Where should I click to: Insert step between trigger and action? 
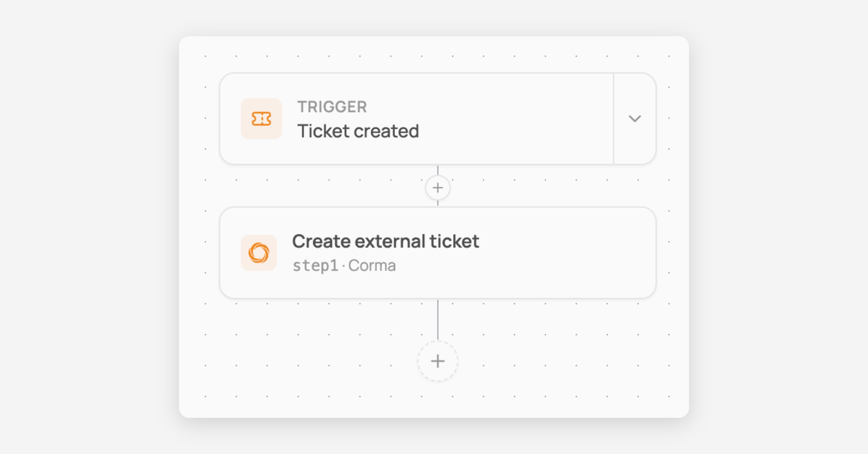coord(438,188)
